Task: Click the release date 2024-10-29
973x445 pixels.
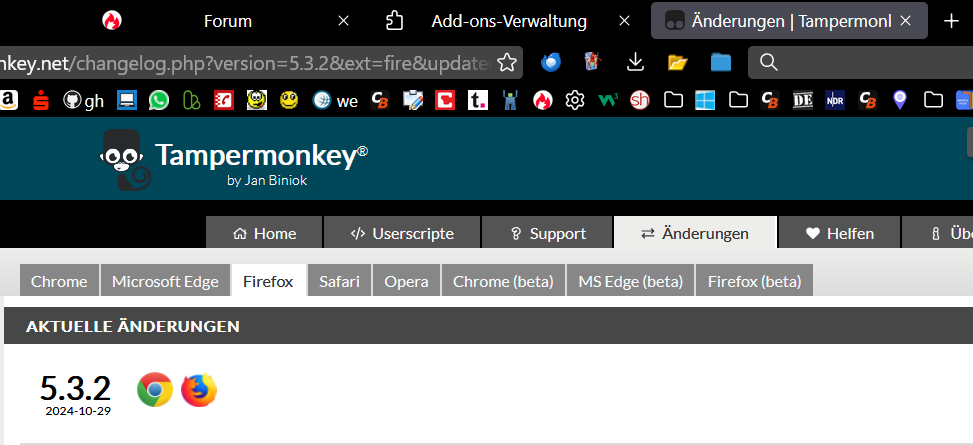Action: click(78, 411)
